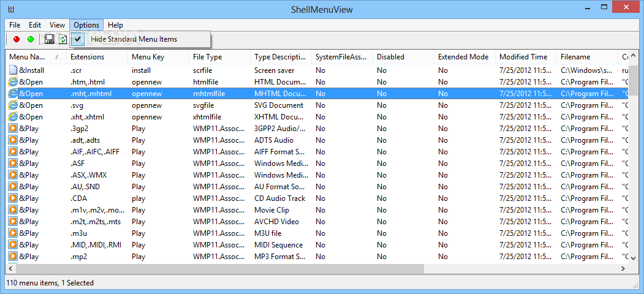Click the Internet Explorer icon in .xht,.xhtml row

coord(13,117)
